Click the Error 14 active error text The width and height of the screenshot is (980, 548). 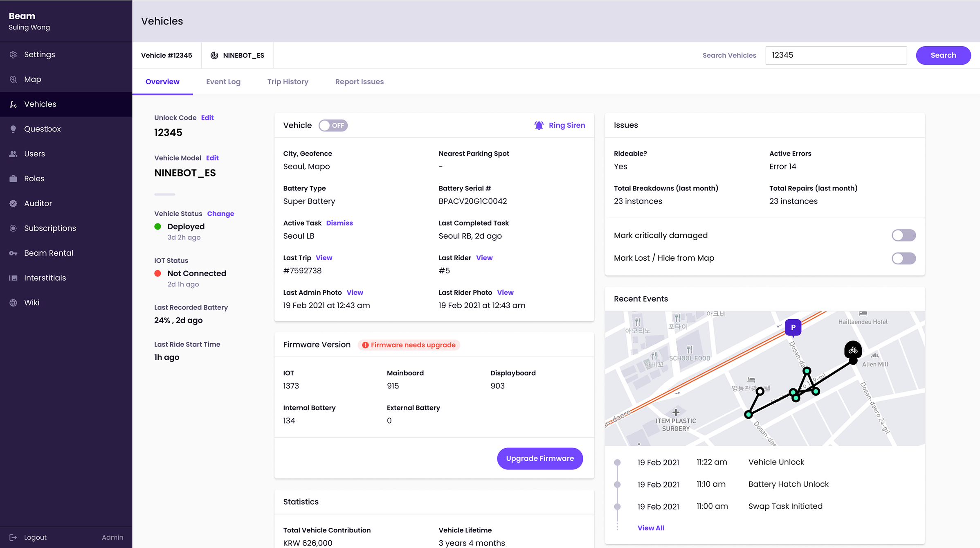(x=782, y=167)
